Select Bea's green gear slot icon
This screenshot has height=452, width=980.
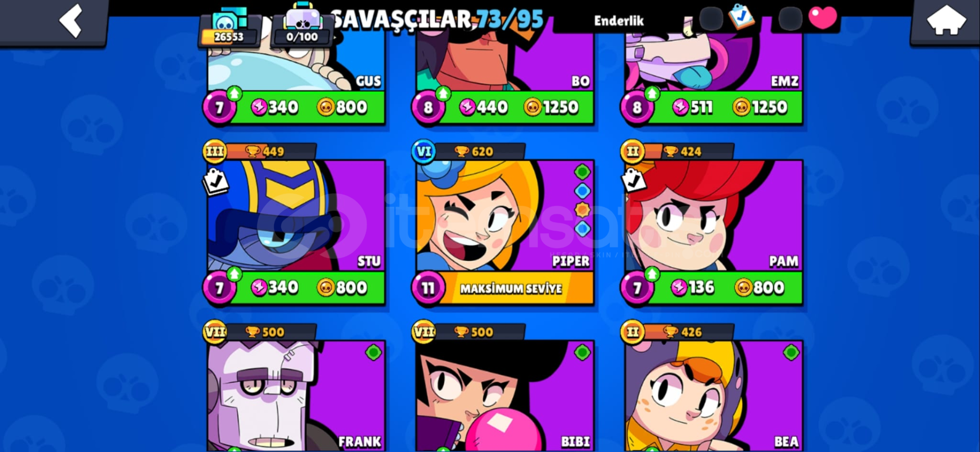(791, 352)
